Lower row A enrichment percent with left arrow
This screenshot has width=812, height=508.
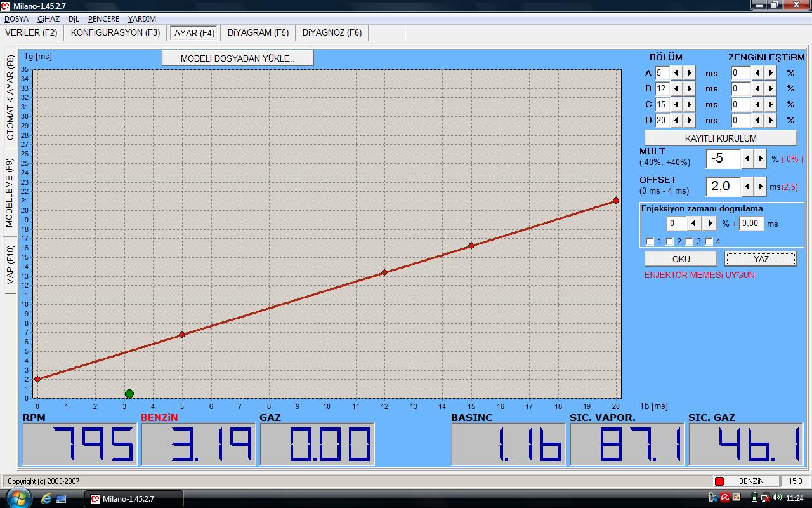757,73
